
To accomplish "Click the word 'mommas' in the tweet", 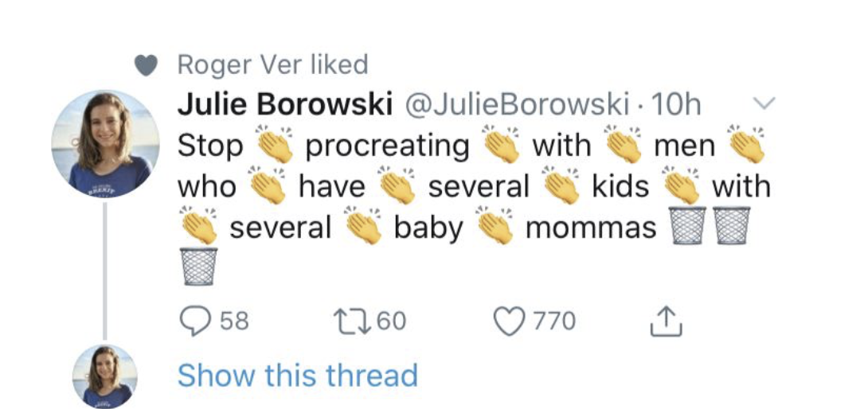I will tap(591, 228).
